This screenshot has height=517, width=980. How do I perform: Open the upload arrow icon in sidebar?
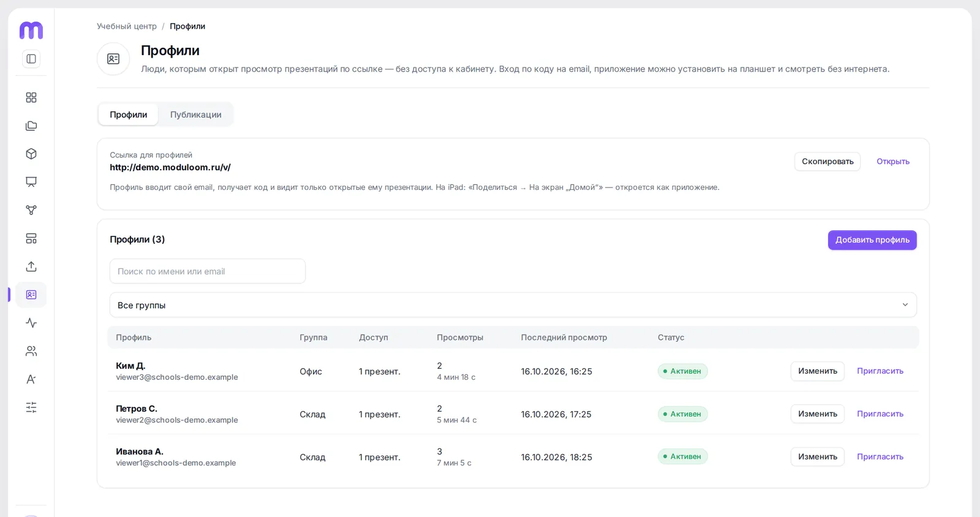point(31,266)
